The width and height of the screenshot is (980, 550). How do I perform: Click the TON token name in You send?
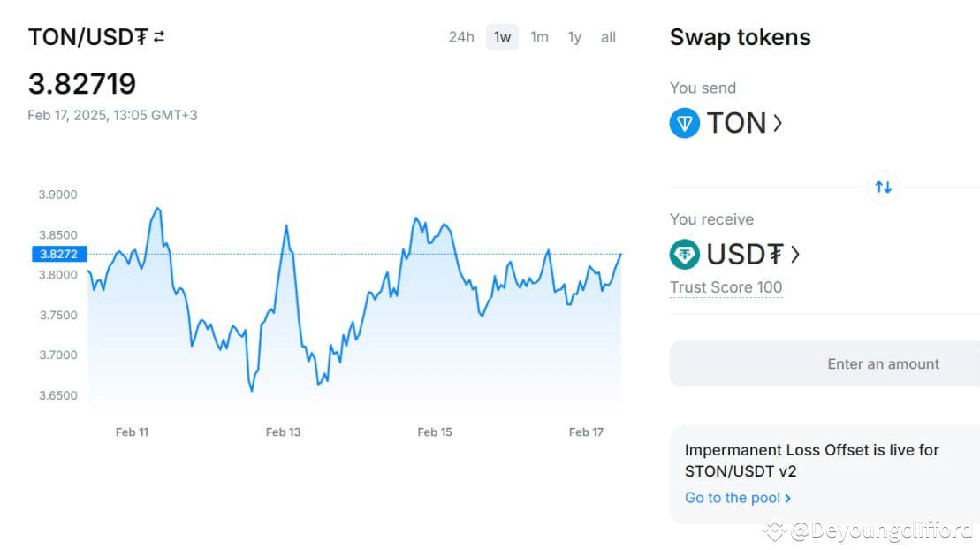click(x=736, y=123)
